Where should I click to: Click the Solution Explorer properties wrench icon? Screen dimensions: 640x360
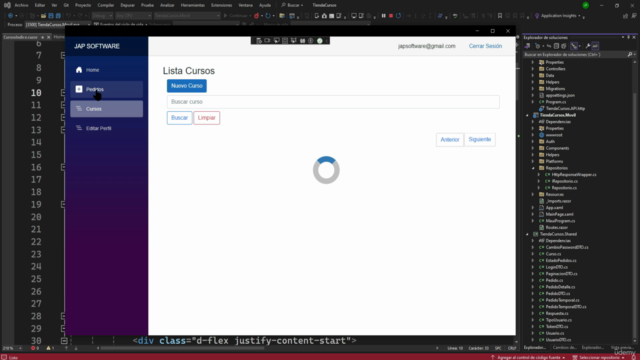[x=588, y=46]
